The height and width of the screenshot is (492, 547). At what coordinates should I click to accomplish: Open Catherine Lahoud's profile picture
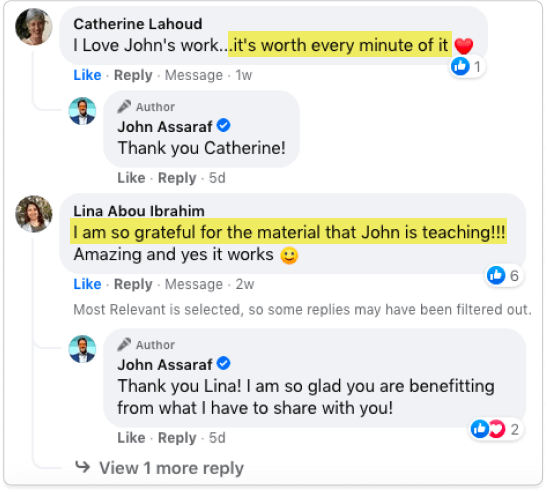tap(34, 27)
